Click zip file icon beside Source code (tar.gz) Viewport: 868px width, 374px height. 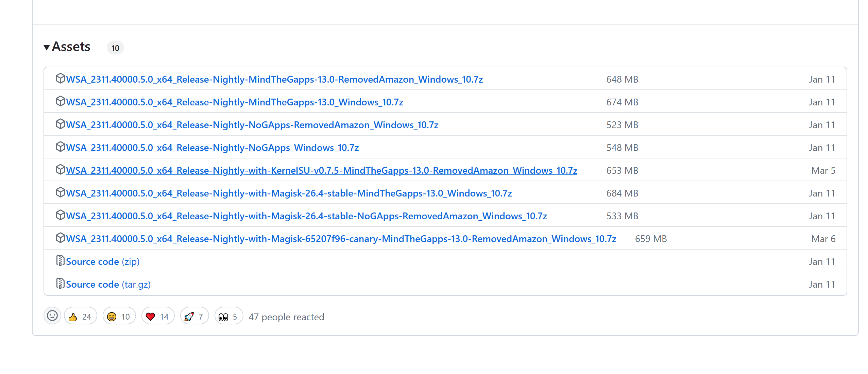(60, 284)
